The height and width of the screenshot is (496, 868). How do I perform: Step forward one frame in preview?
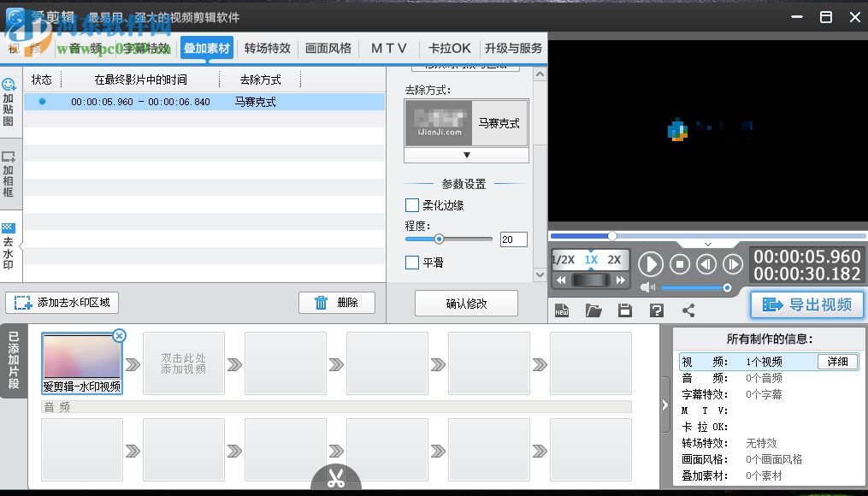pos(733,264)
